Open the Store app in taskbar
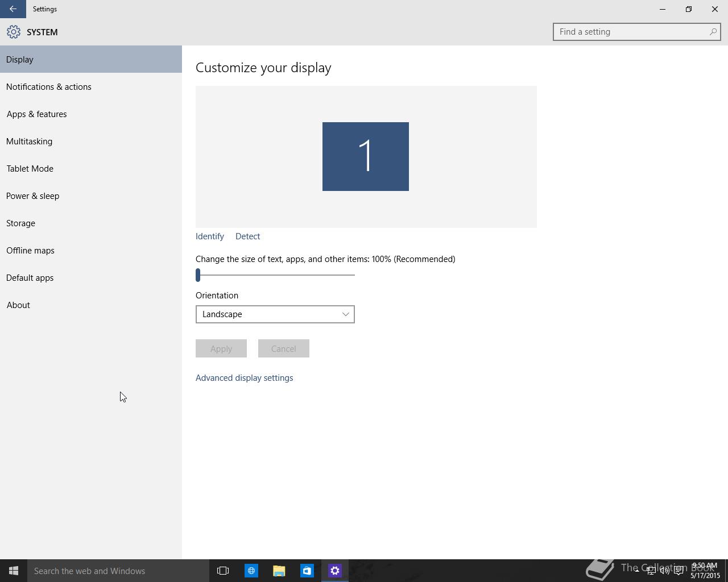This screenshot has width=728, height=582. (x=307, y=571)
